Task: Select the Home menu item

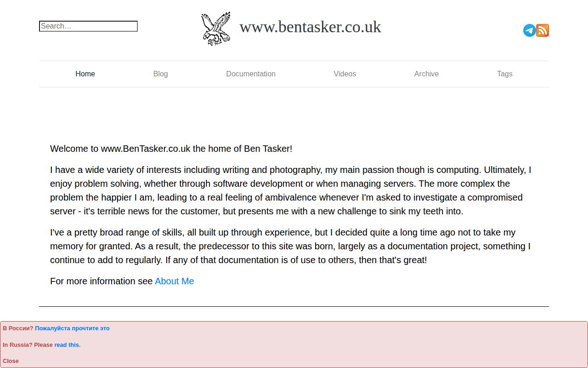Action: pyautogui.click(x=85, y=74)
